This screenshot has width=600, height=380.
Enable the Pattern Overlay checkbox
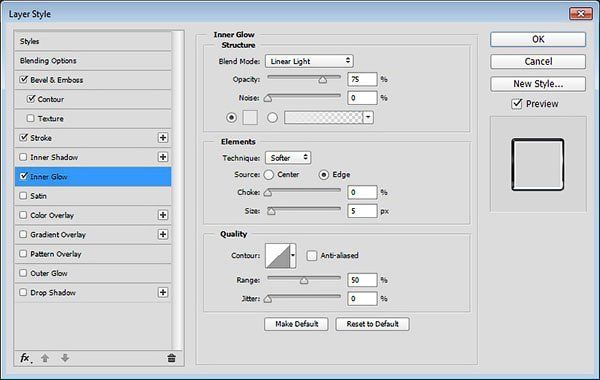(23, 254)
